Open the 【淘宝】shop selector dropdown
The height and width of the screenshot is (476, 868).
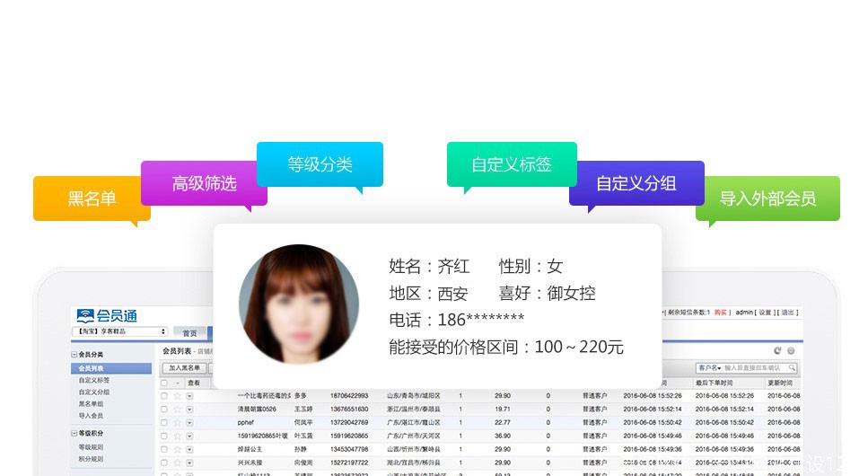(119, 331)
